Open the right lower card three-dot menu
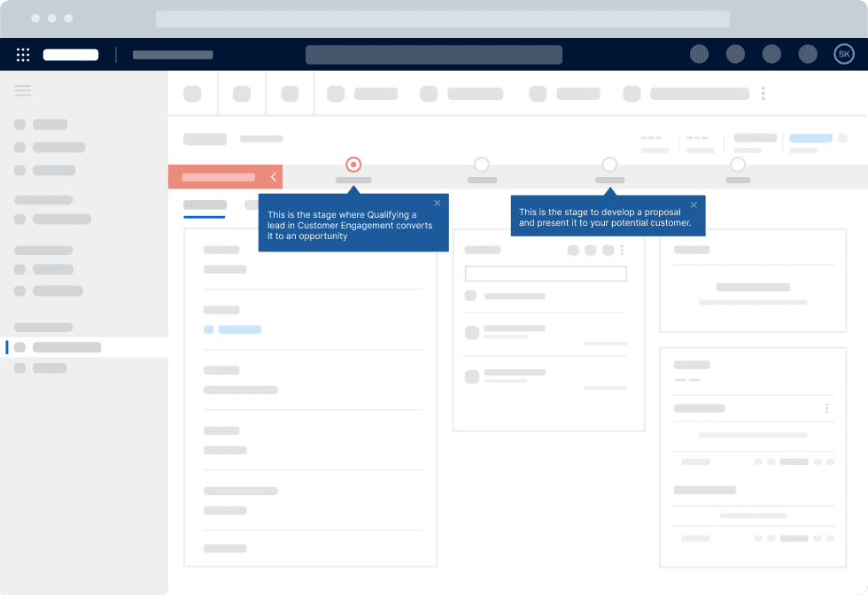The height and width of the screenshot is (595, 868). click(826, 408)
